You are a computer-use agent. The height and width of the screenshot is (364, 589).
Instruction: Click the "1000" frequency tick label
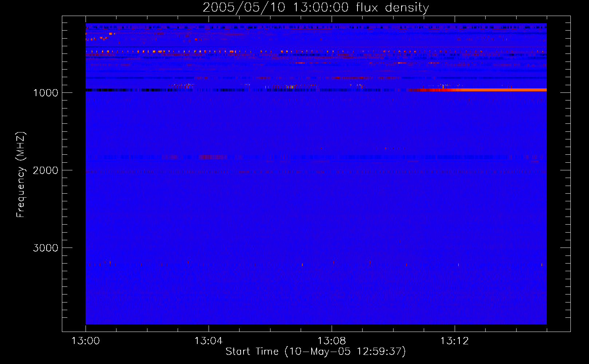[x=46, y=93]
